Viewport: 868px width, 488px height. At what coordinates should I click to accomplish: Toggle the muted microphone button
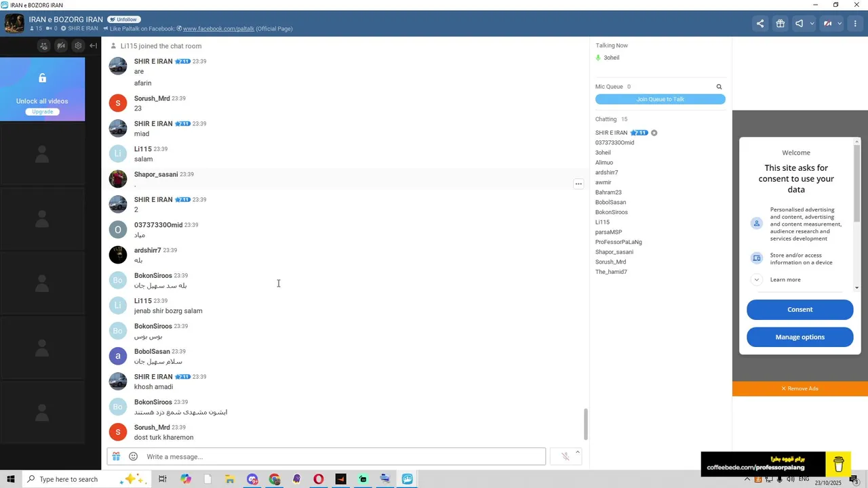(x=565, y=457)
